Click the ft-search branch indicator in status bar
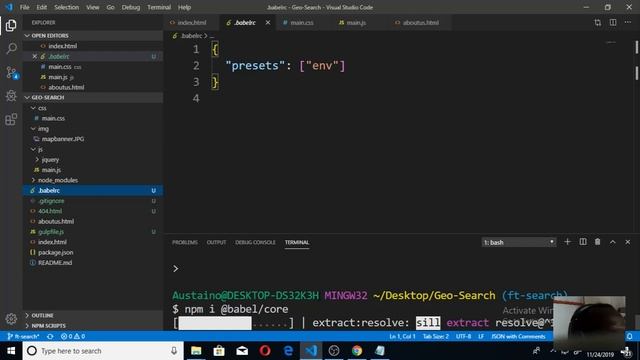Viewport: 640px width, 360px height. 23,336
